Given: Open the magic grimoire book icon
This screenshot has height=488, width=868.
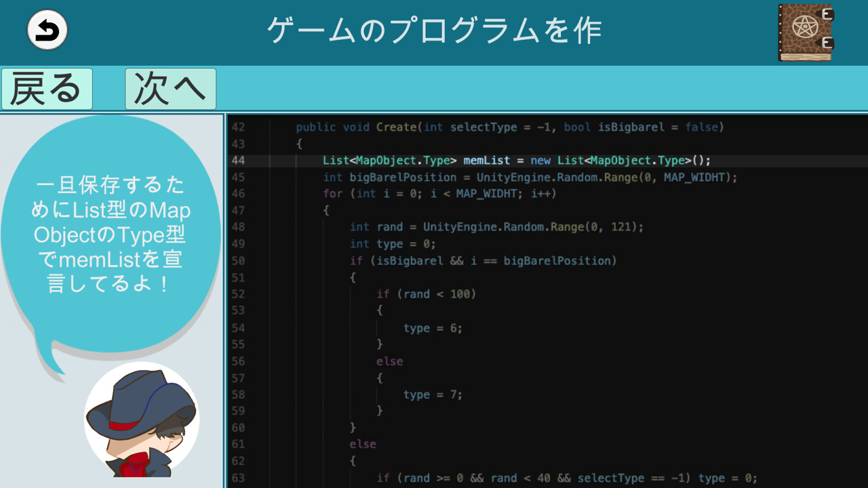Looking at the screenshot, I should pyautogui.click(x=806, y=33).
